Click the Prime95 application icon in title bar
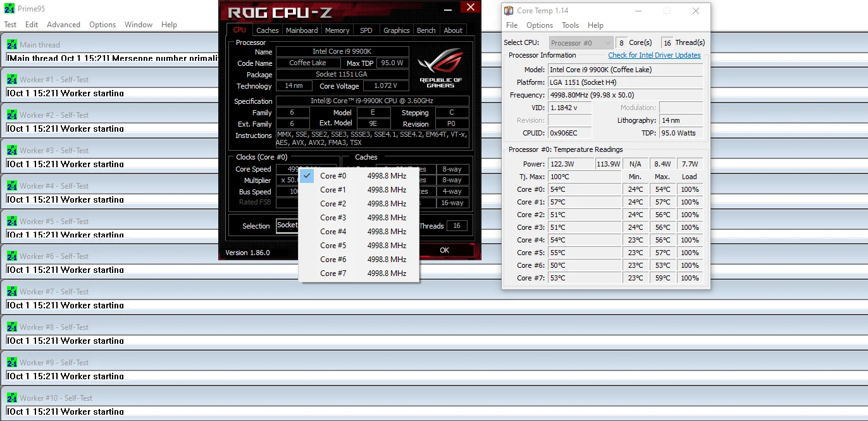Viewport: 868px width, 421px height. 9,9
